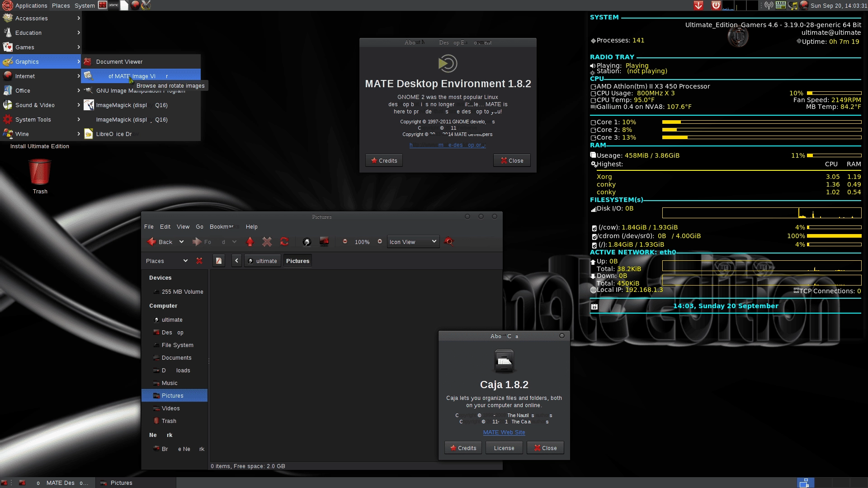Open the Places side pane dropdown
Viewport: 868px width, 488px height.
click(166, 261)
